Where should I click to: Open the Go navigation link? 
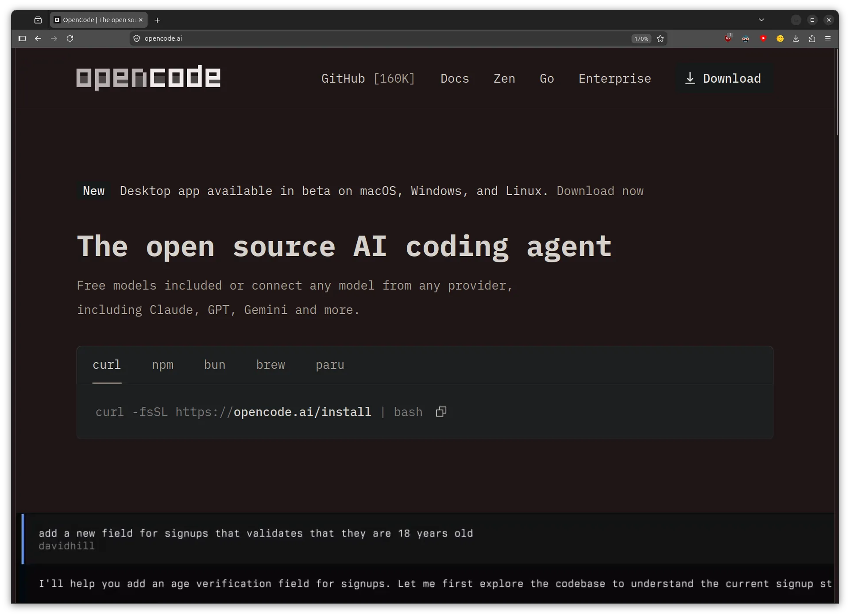(x=547, y=78)
